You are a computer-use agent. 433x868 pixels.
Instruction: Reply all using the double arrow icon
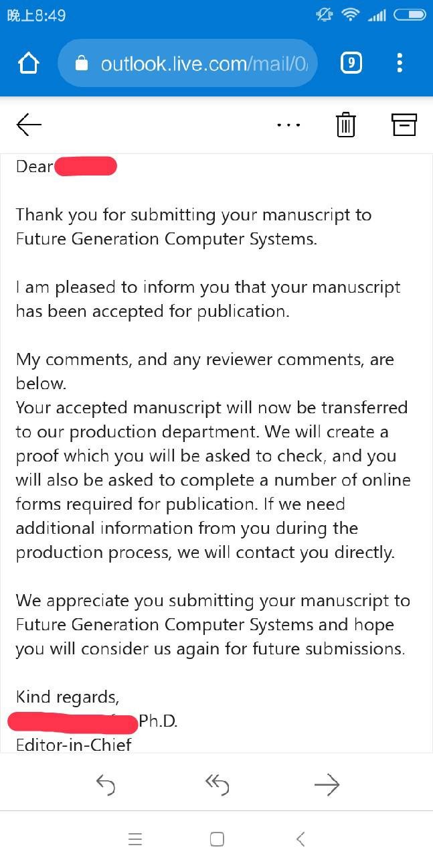(217, 784)
